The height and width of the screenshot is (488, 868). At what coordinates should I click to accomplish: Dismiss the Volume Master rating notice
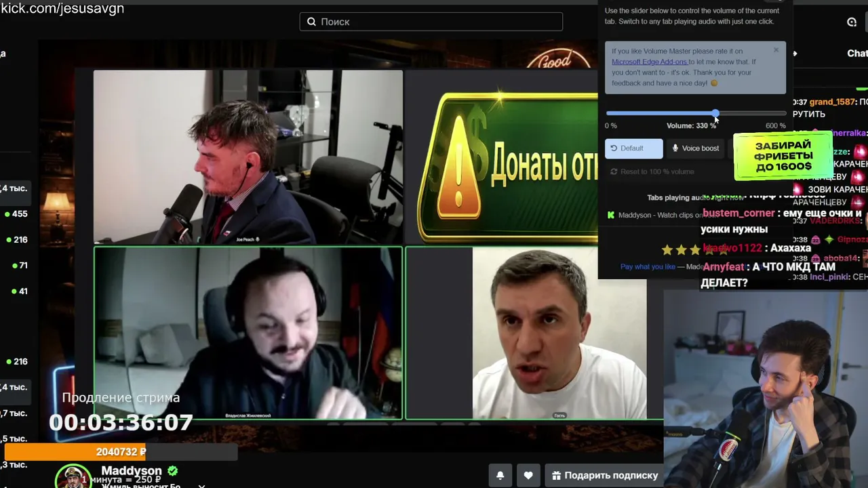tap(776, 50)
